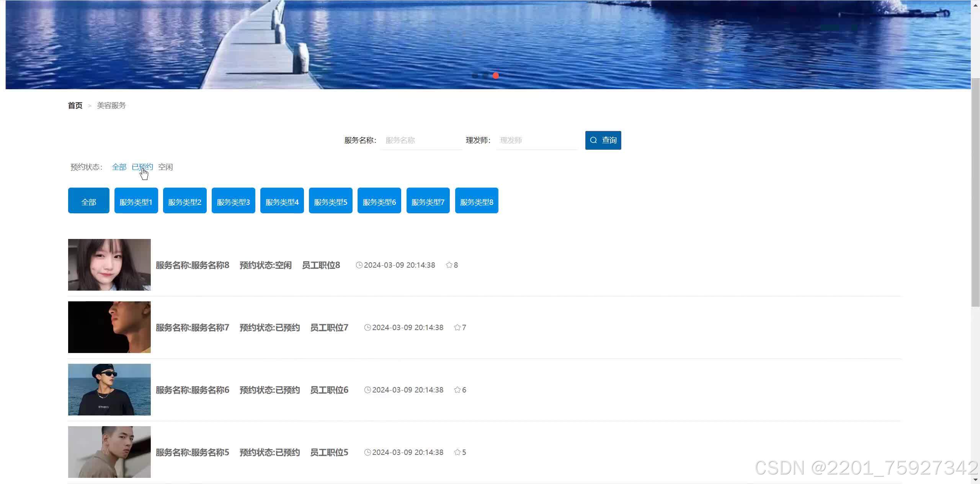Click the page vertical scrollbar thumb

click(x=975, y=191)
